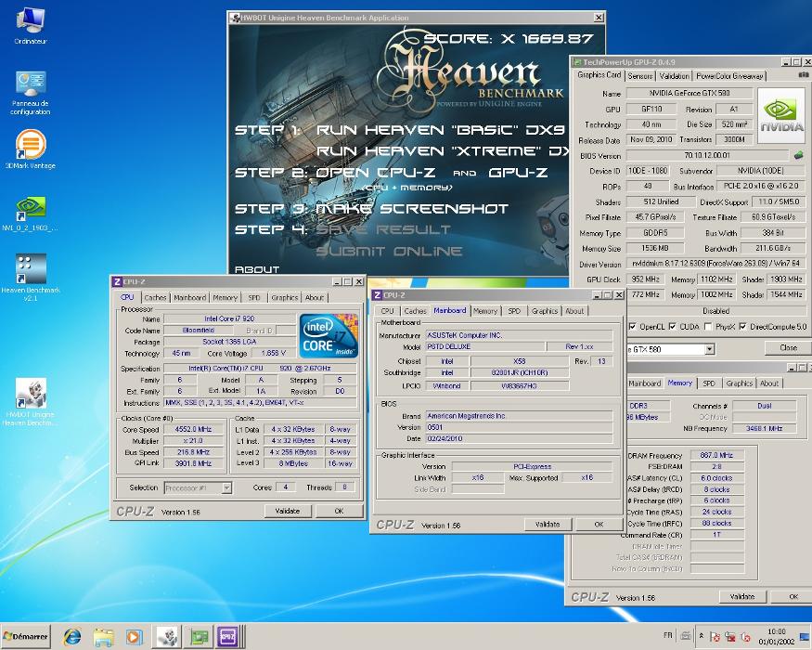Open the GTX 580 card selector dropdown
Screen dimensions: 812x650
pyautogui.click(x=710, y=349)
